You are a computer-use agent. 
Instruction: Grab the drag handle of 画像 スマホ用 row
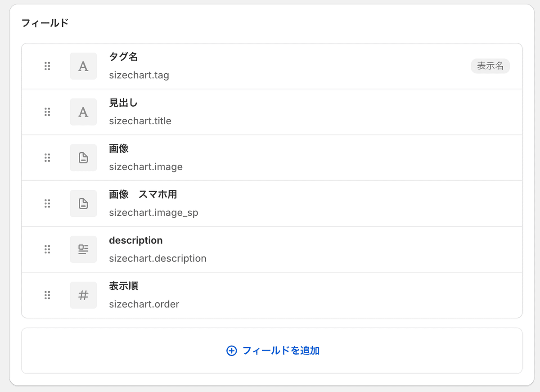(47, 203)
